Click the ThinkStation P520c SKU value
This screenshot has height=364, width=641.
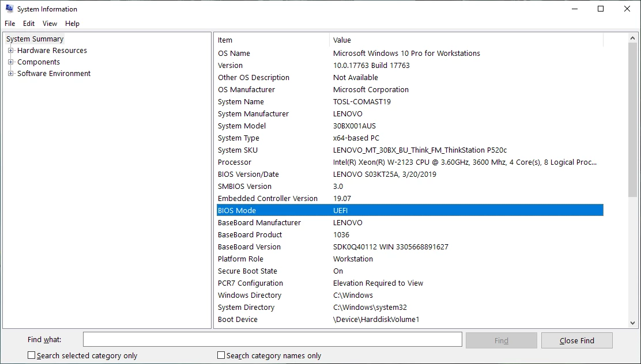click(x=420, y=150)
